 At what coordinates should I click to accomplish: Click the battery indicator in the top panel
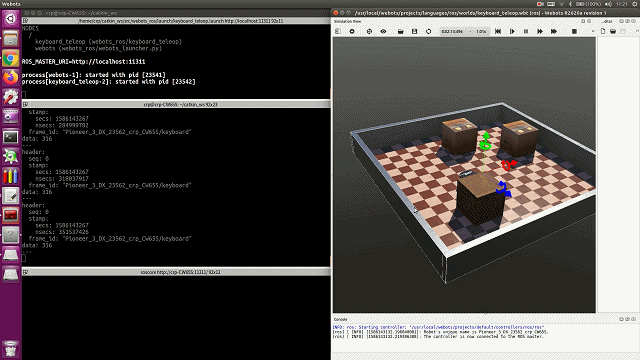[588, 4]
